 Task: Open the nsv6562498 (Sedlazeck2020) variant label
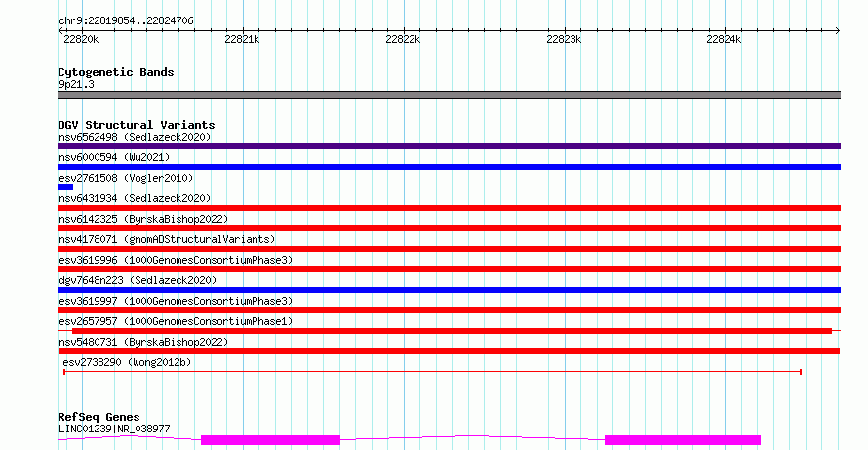(x=135, y=137)
